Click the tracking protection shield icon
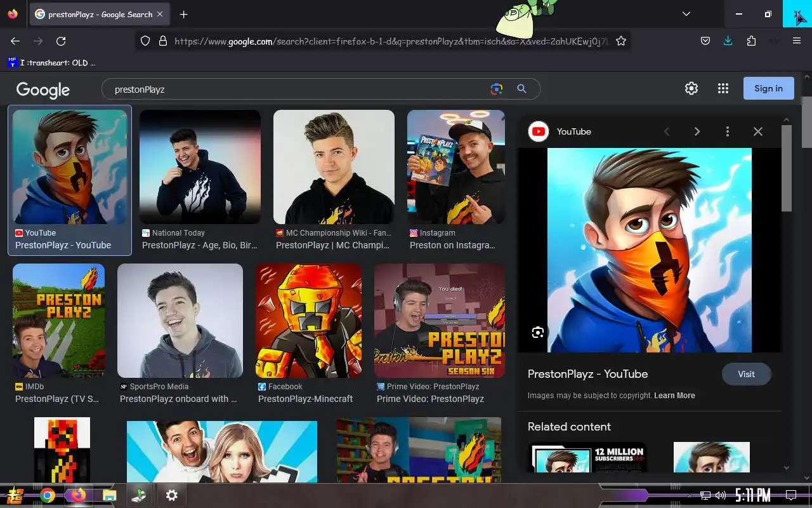The image size is (812, 508). [x=145, y=41]
